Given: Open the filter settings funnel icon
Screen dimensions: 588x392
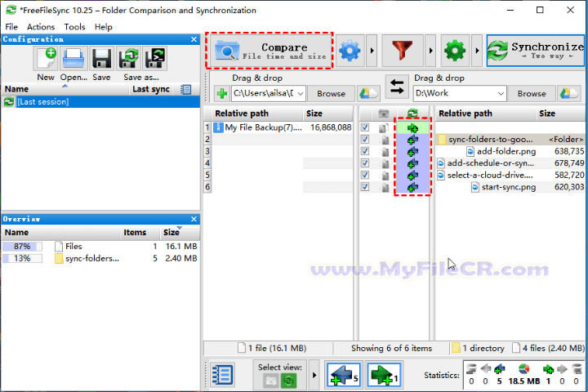Looking at the screenshot, I should coord(403,51).
